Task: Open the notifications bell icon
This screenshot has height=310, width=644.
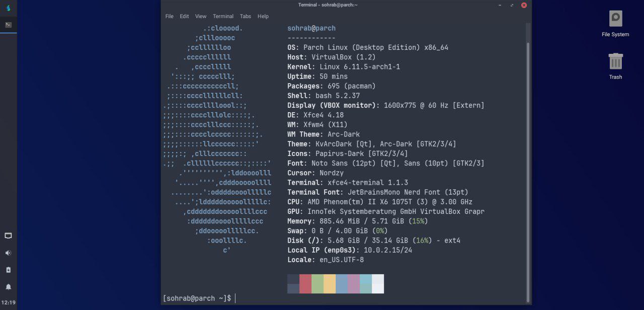Action: (x=8, y=287)
